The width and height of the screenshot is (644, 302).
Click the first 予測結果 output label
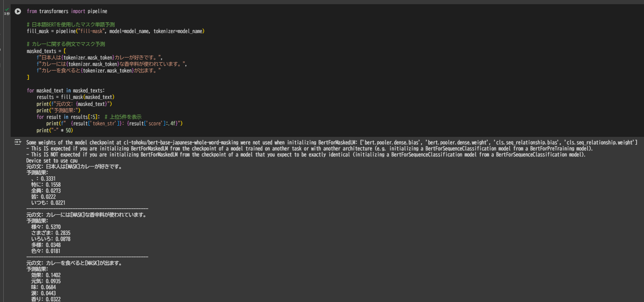(x=37, y=172)
